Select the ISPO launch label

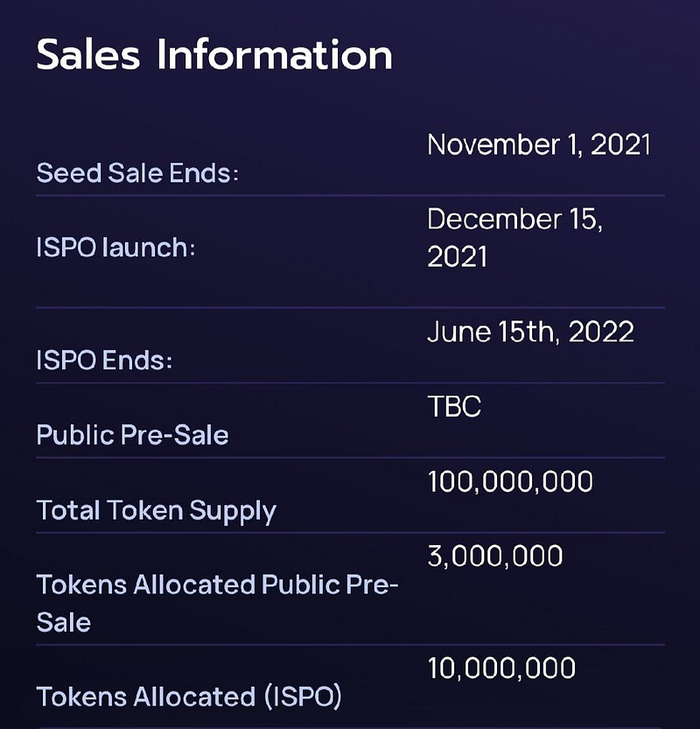coord(115,247)
